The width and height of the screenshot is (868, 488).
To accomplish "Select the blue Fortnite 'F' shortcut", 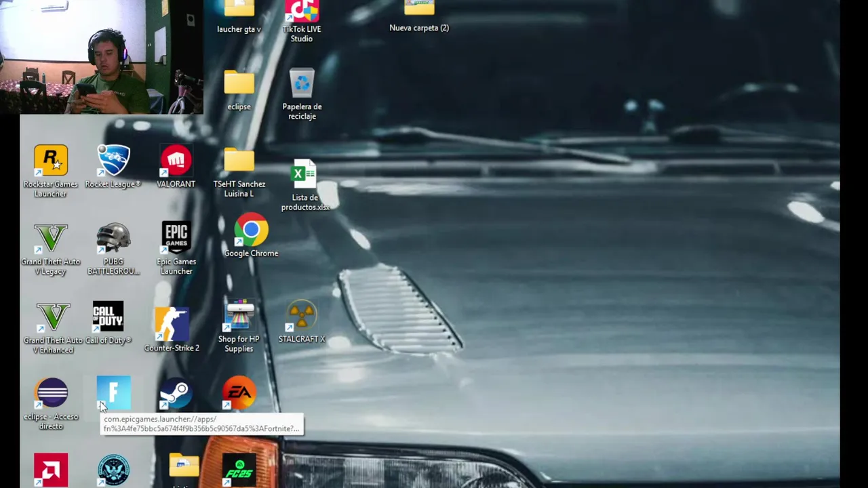I will point(113,394).
